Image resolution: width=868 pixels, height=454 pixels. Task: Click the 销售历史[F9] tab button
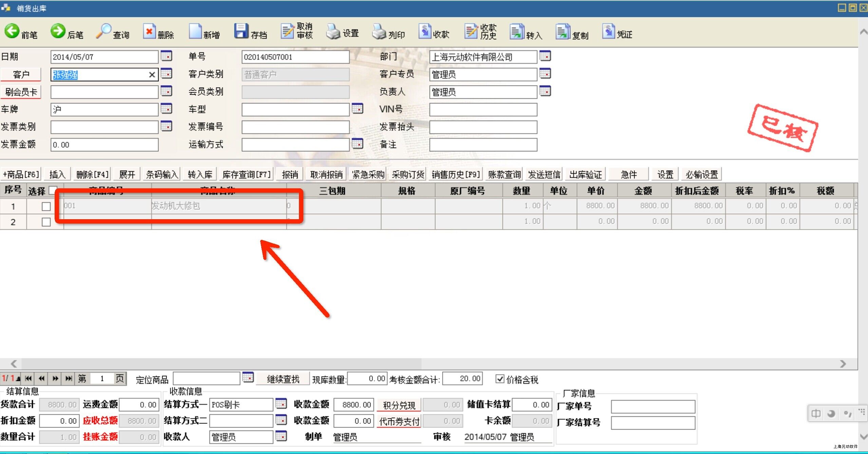click(x=456, y=174)
